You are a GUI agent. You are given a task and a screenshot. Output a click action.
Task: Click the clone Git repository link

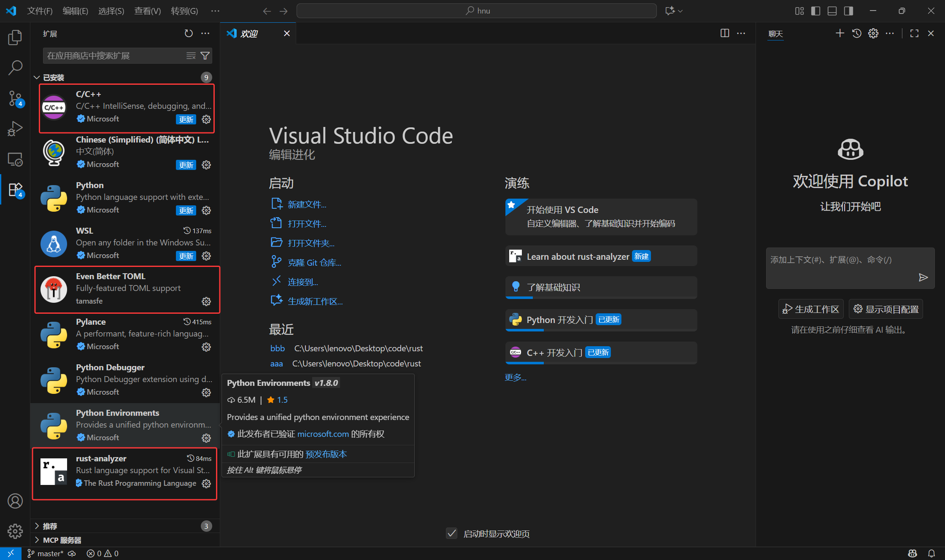click(x=314, y=263)
